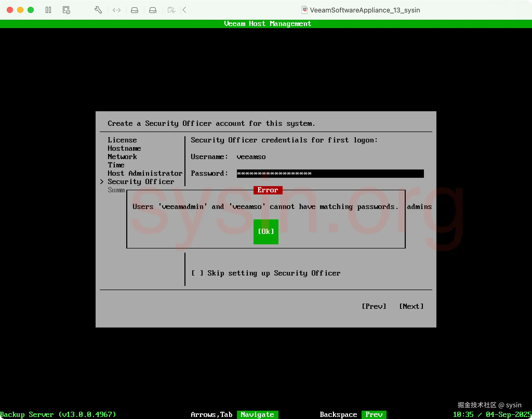This screenshot has height=419, width=532.
Task: Collapse toolbar with left chevron
Action: pyautogui.click(x=184, y=10)
